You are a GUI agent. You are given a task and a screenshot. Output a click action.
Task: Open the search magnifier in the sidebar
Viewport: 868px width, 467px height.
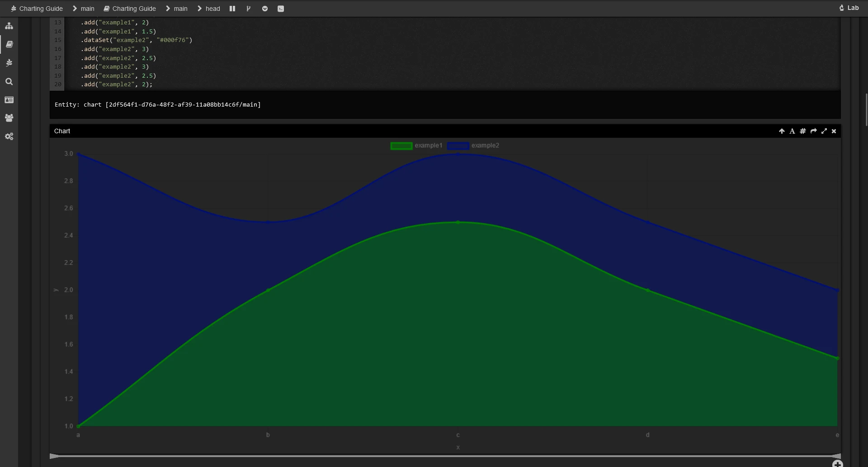[9, 81]
